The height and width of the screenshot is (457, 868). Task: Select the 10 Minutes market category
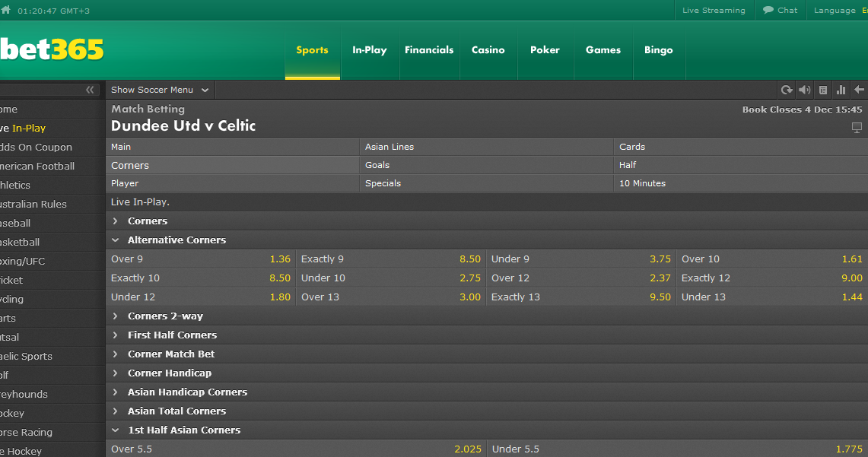pyautogui.click(x=741, y=183)
